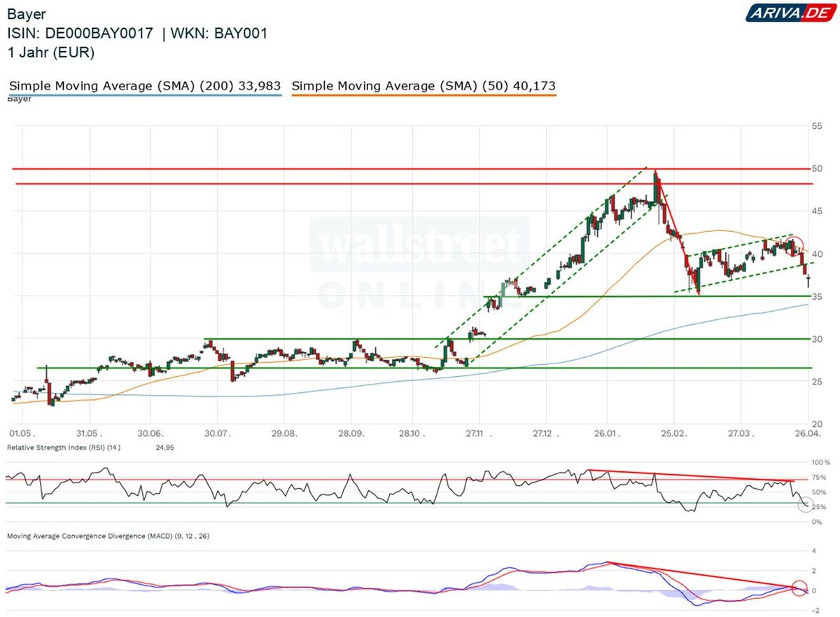Click the price axis label 40

point(816,254)
